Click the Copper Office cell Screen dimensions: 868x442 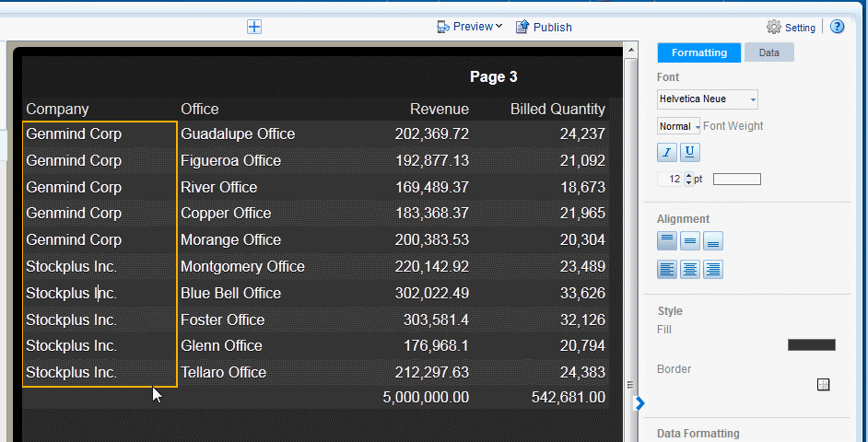click(x=226, y=213)
